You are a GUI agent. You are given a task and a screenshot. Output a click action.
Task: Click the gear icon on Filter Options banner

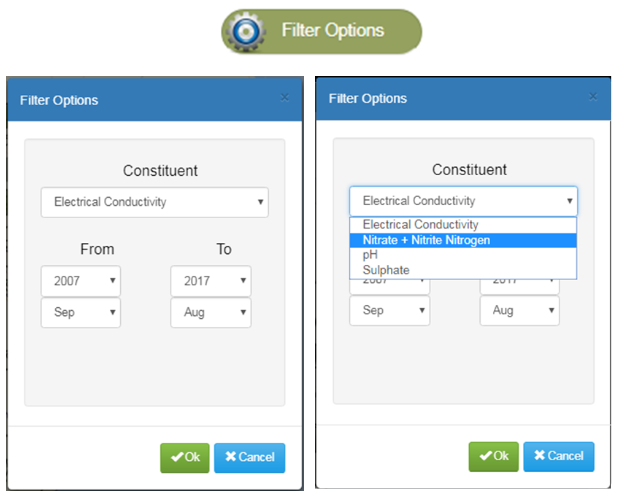(x=247, y=32)
